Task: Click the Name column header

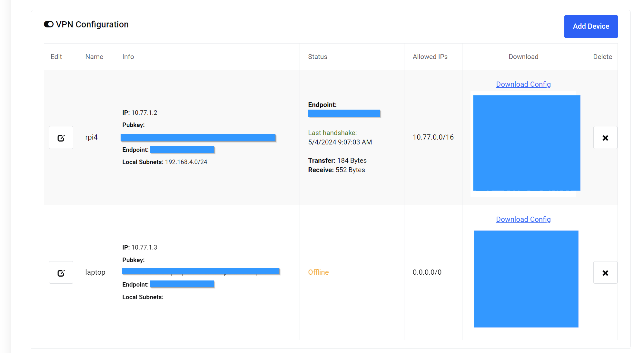Action: pyautogui.click(x=94, y=57)
